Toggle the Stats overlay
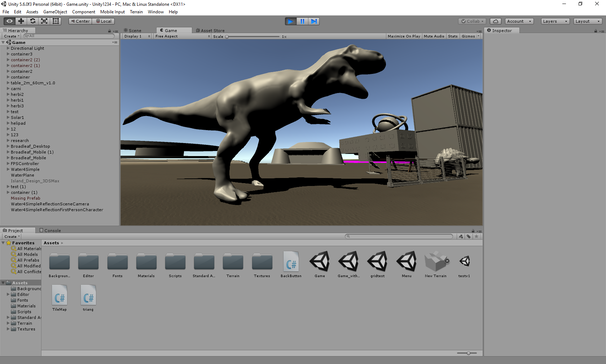Viewport: 606px width, 364px height. 453,36
